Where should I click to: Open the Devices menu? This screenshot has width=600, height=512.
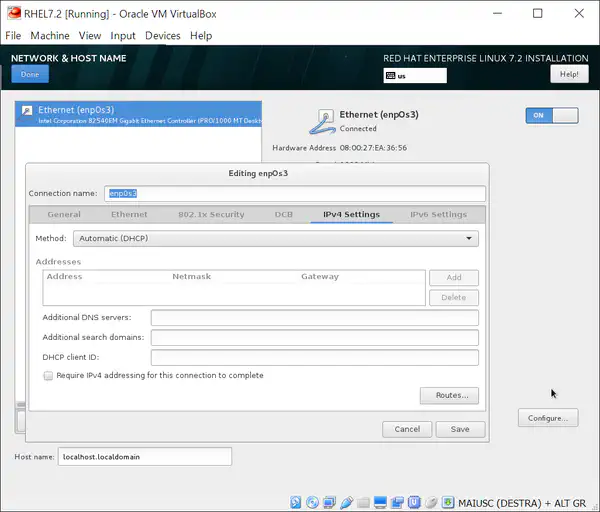(x=162, y=36)
